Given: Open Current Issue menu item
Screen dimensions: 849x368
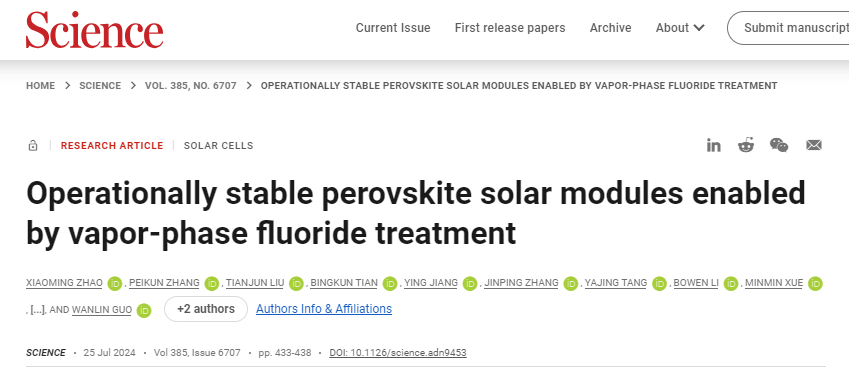Looking at the screenshot, I should 393,28.
